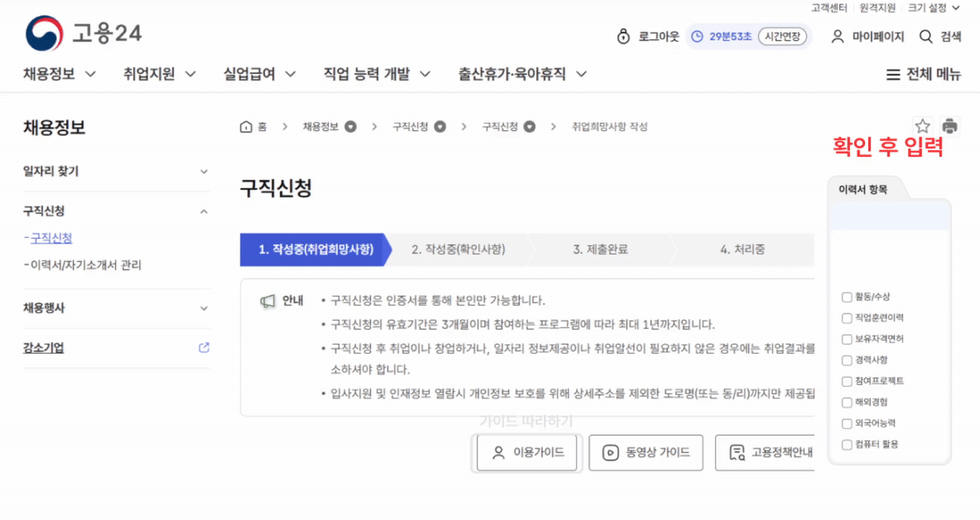Screen dimensions: 980x520
Task: Select step 2. 작성중(확인사항)
Action: click(x=458, y=250)
